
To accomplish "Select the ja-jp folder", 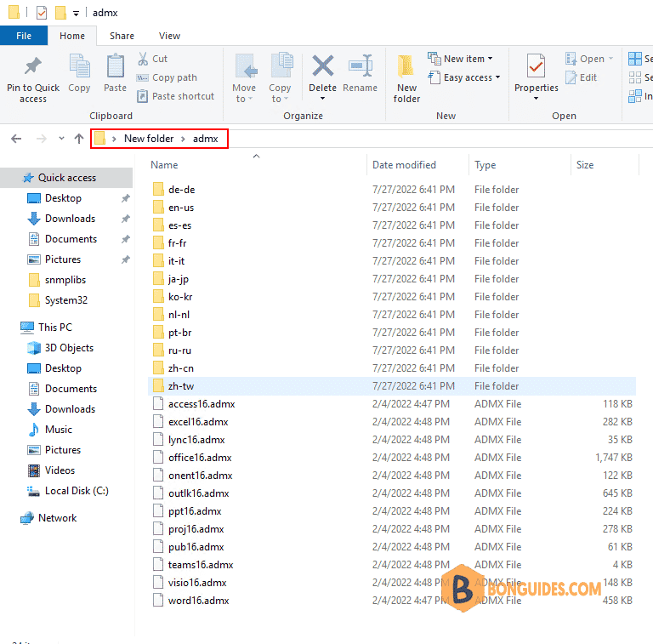I will pyautogui.click(x=391, y=279).
